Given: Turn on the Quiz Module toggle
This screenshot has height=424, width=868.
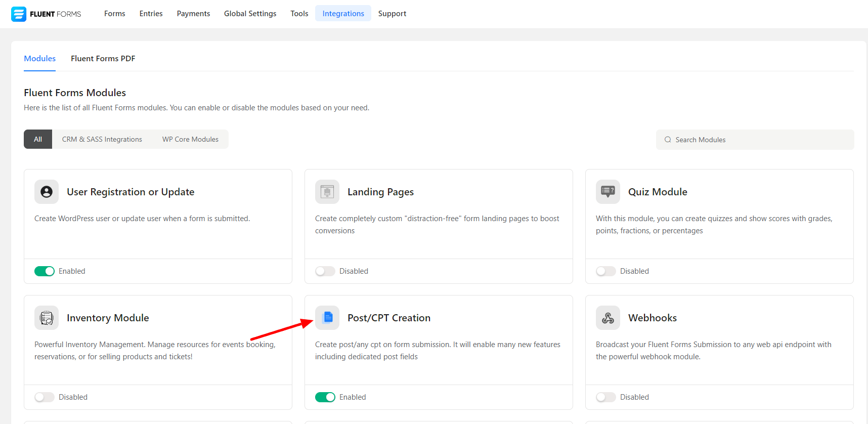Looking at the screenshot, I should click(x=605, y=271).
